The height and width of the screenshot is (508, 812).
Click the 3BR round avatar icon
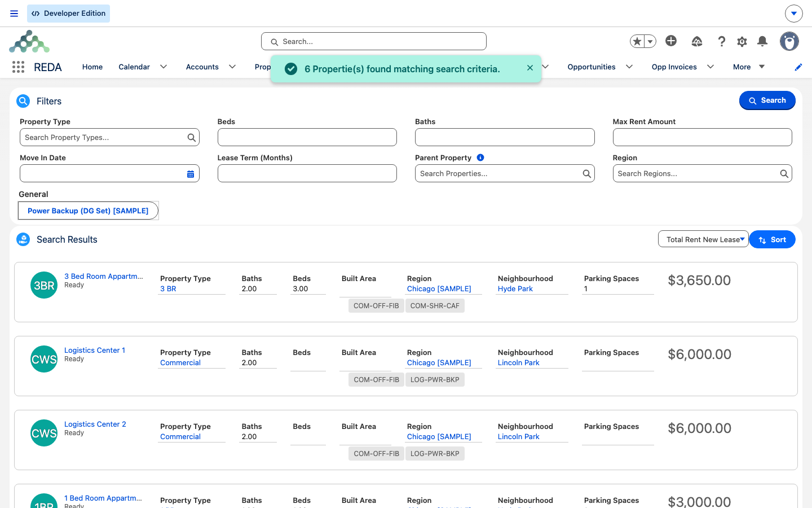44,285
